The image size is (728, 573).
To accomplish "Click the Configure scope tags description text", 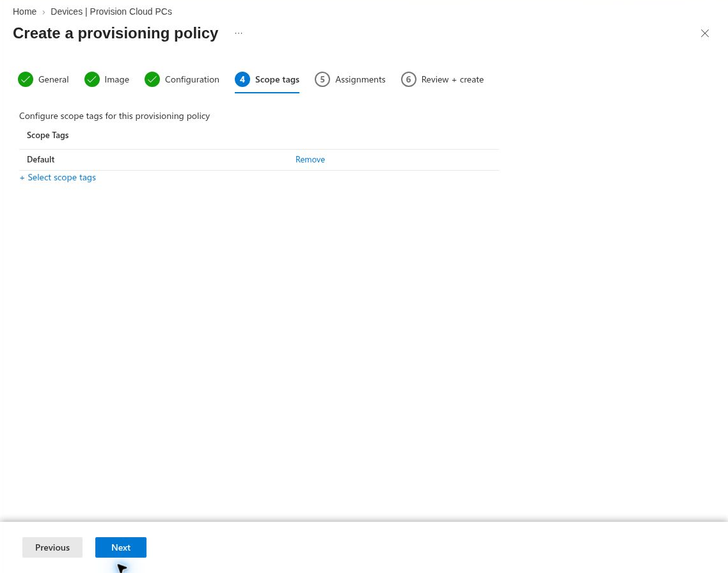I will point(115,116).
